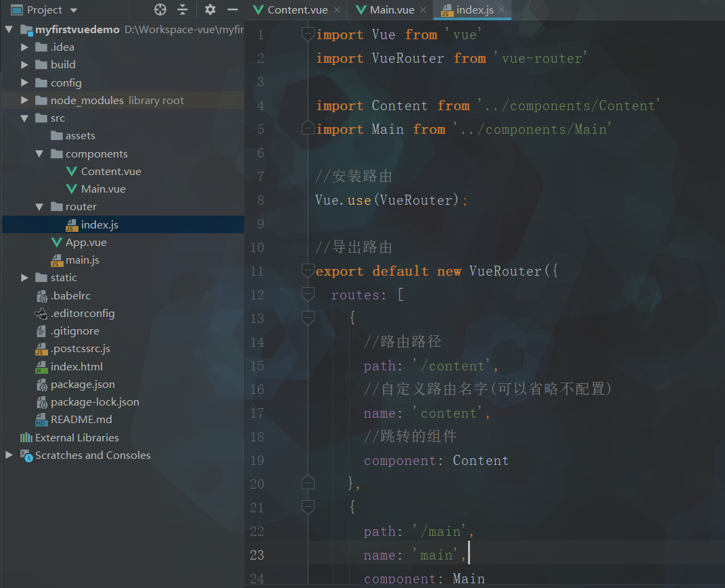This screenshot has width=725, height=588.
Task: Click on component: Content line
Action: tap(436, 460)
